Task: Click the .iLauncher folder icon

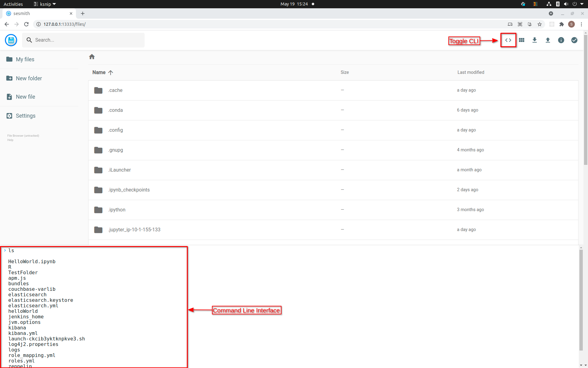Action: (98, 170)
